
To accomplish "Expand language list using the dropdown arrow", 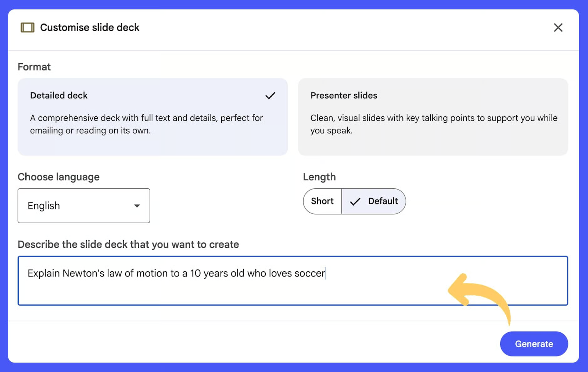I will (x=137, y=206).
